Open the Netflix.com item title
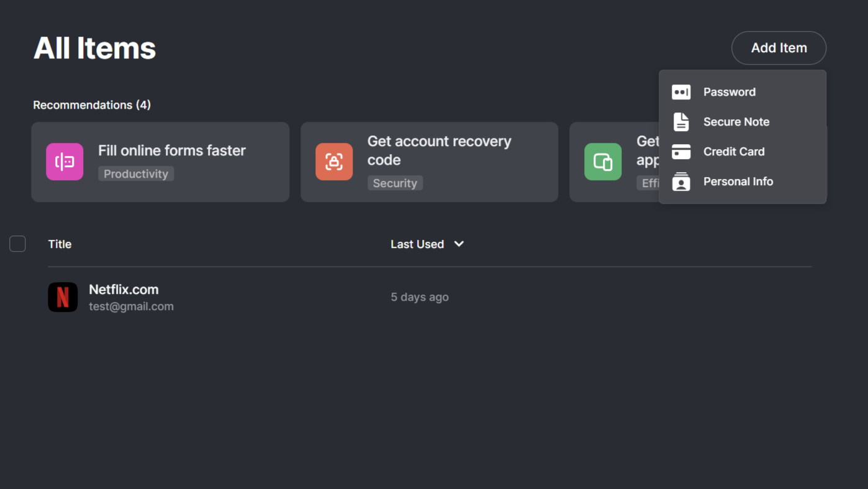This screenshot has width=868, height=489. pyautogui.click(x=124, y=290)
